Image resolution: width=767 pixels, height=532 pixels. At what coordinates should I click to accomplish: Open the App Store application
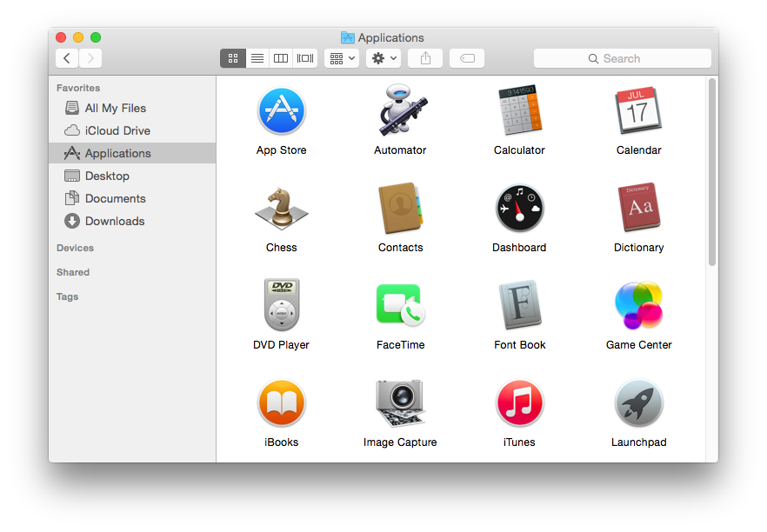pos(281,110)
